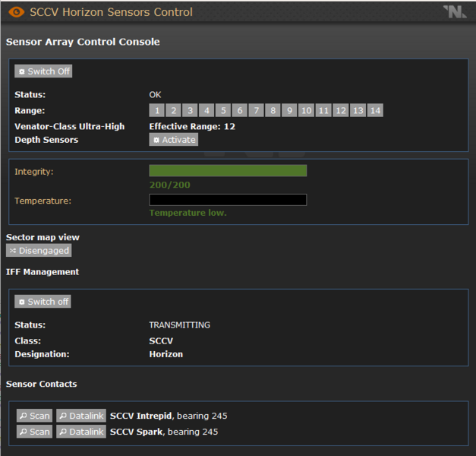Set range to maximum 14
Image resolution: width=476 pixels, height=456 pixels.
374,111
